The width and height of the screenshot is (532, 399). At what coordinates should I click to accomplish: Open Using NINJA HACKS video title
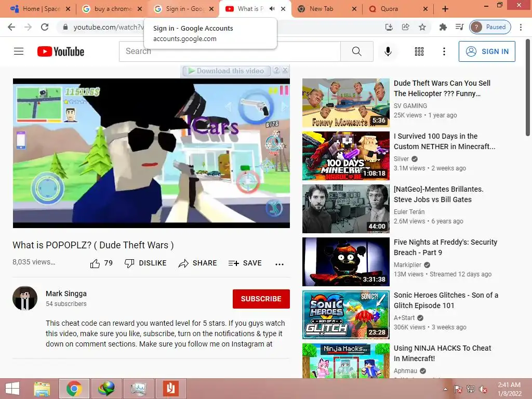click(x=443, y=353)
